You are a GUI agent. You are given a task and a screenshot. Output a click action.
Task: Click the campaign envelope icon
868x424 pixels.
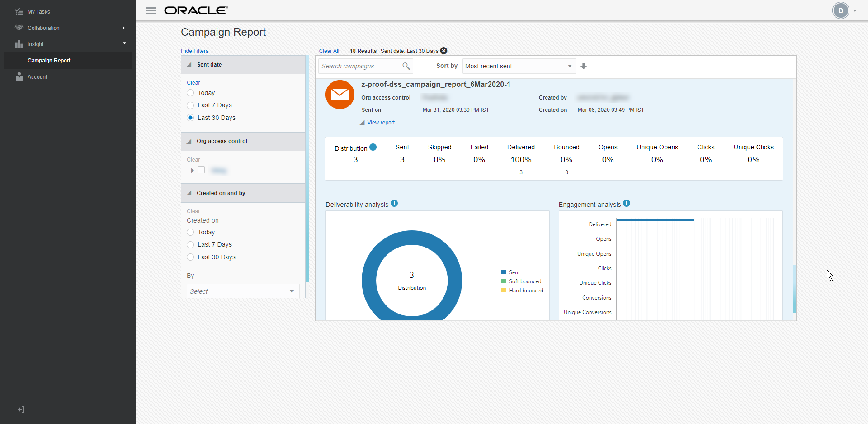tap(340, 95)
